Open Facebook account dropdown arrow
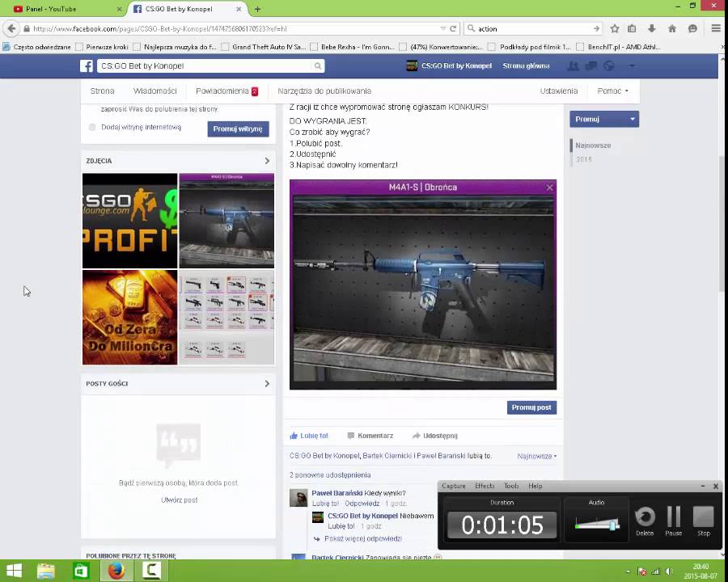728x582 pixels. click(x=632, y=66)
